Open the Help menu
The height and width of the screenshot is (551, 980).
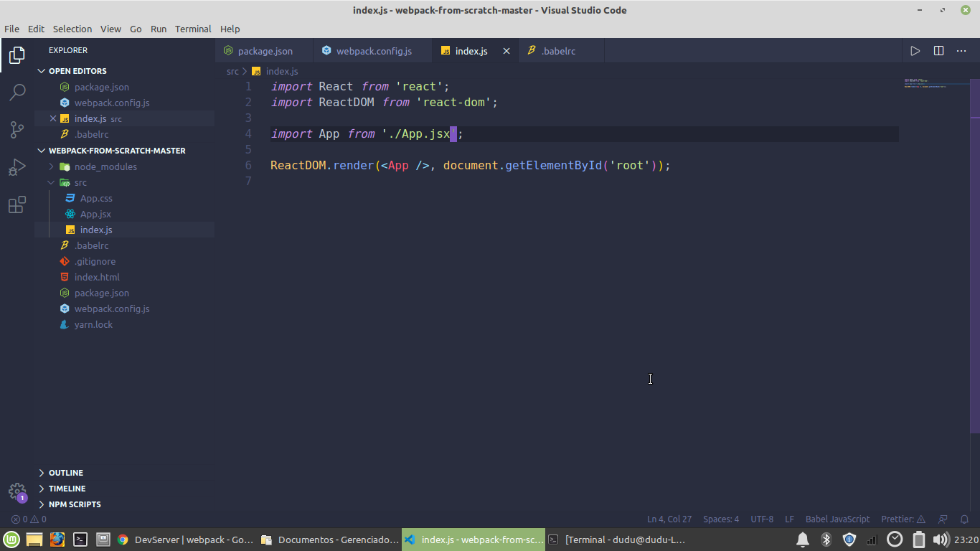pos(230,29)
